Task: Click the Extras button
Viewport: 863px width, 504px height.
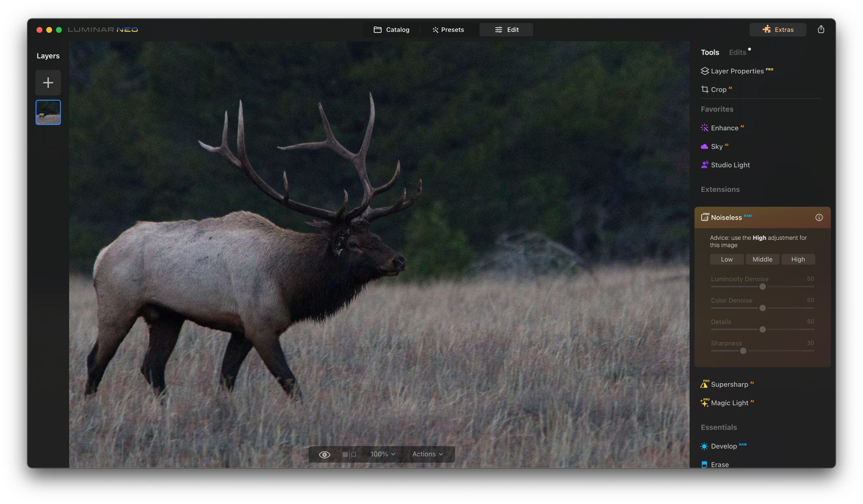Action: (x=777, y=29)
